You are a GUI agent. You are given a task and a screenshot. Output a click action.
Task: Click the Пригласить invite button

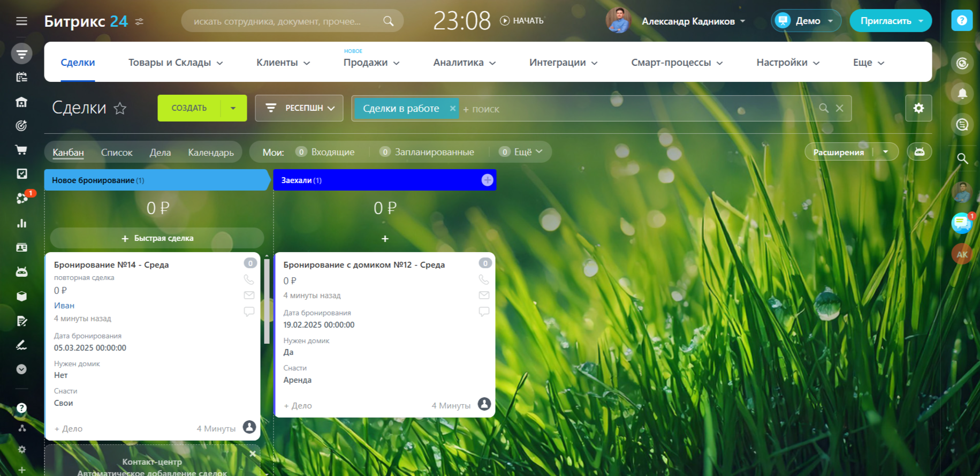coord(891,21)
